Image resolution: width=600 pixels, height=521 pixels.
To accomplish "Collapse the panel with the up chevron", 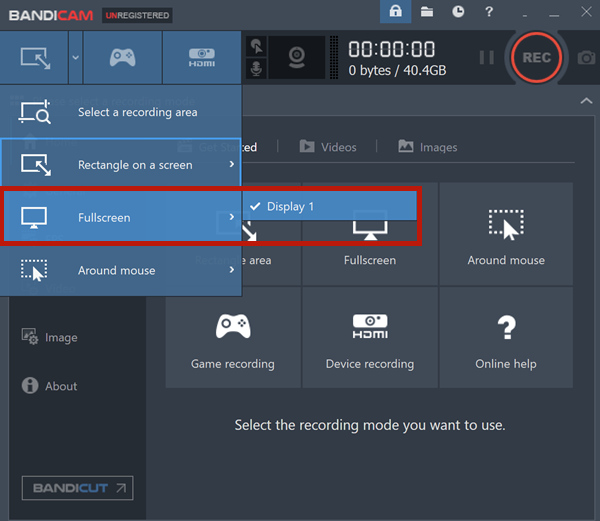I will (x=586, y=101).
